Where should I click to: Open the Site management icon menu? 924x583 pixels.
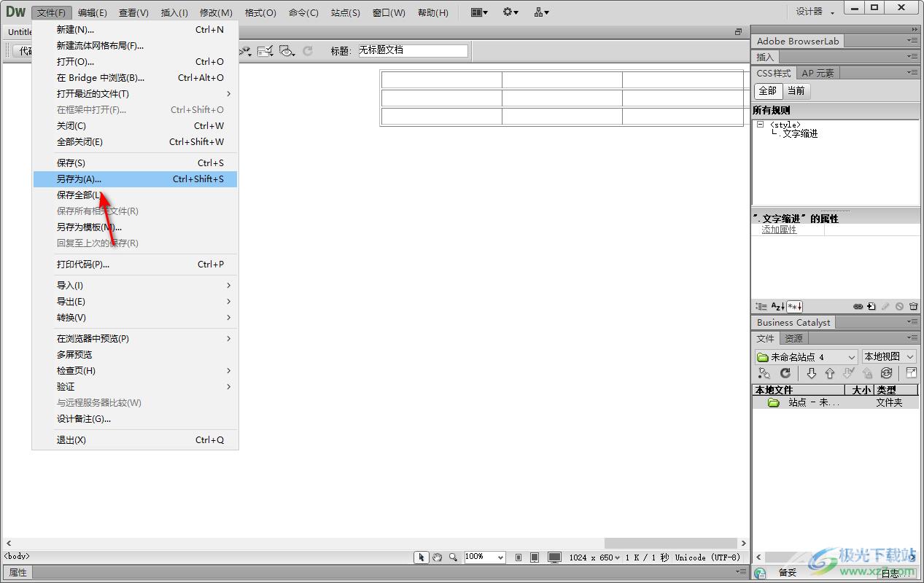click(x=541, y=12)
